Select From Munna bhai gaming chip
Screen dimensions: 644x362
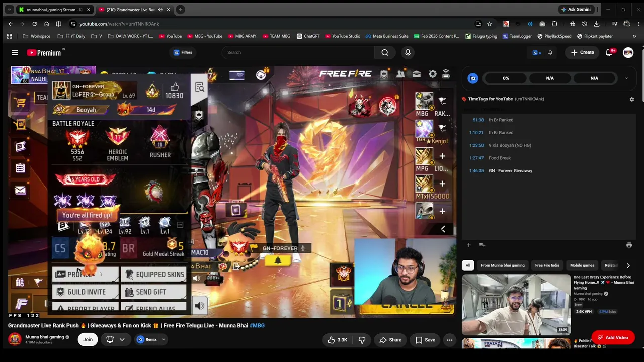tap(503, 265)
